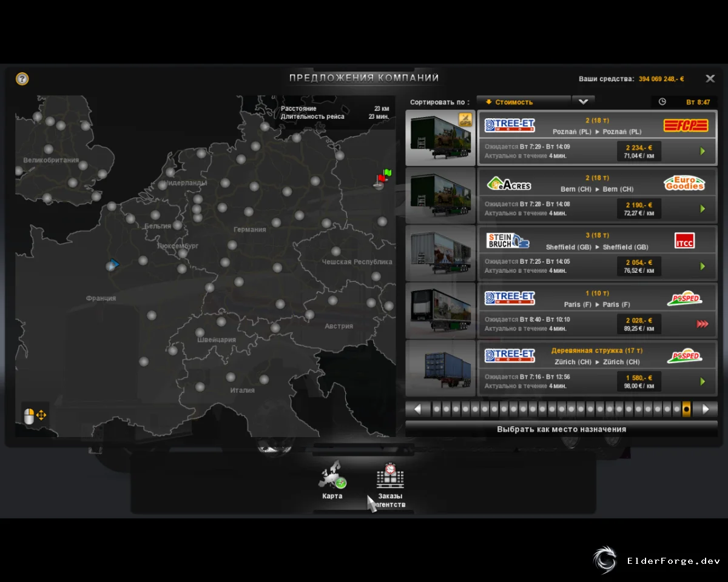This screenshot has height=582, width=728.
Task: Click red urgent arrows on Paris job
Action: coord(703,324)
